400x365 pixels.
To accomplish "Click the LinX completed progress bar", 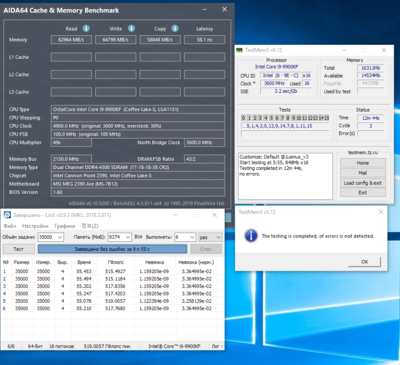I will click(x=112, y=249).
